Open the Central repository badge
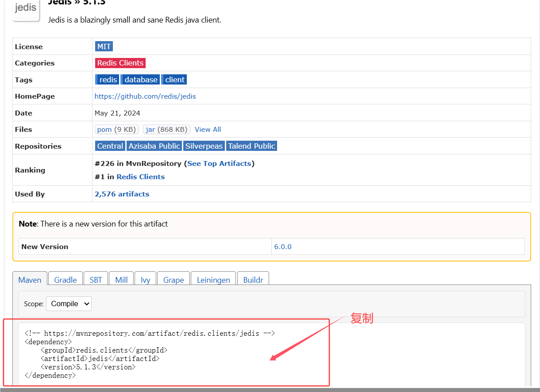 click(x=110, y=146)
